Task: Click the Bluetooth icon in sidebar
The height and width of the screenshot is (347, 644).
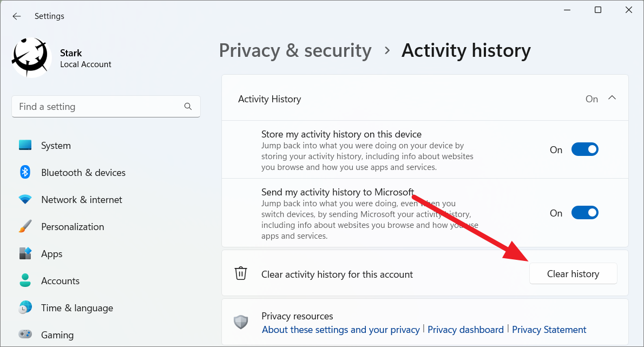Action: click(25, 172)
